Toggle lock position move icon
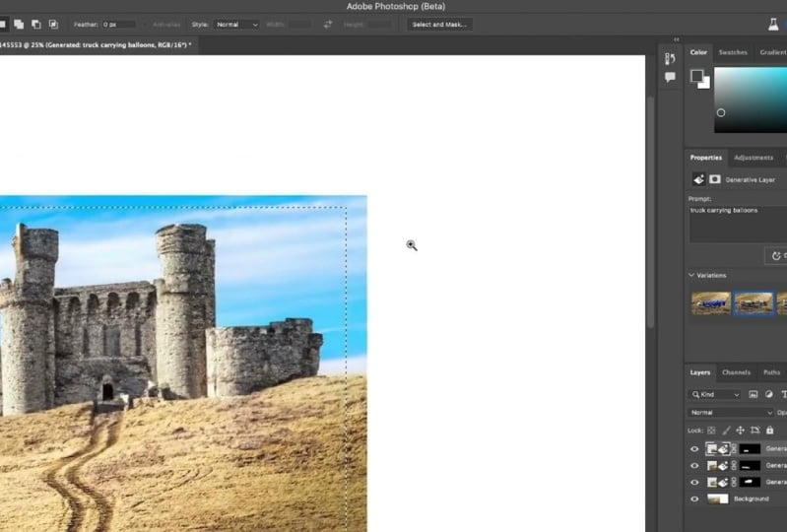Image resolution: width=787 pixels, height=532 pixels. coord(740,431)
